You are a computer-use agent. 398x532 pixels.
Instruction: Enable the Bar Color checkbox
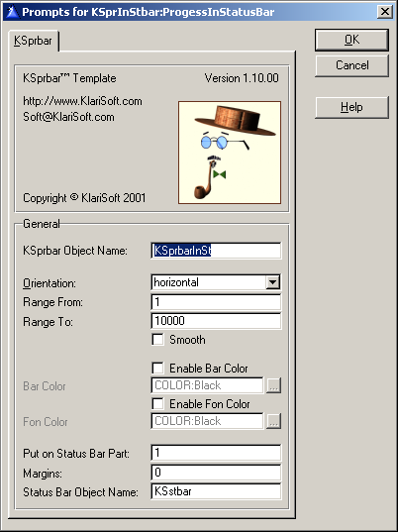157,369
